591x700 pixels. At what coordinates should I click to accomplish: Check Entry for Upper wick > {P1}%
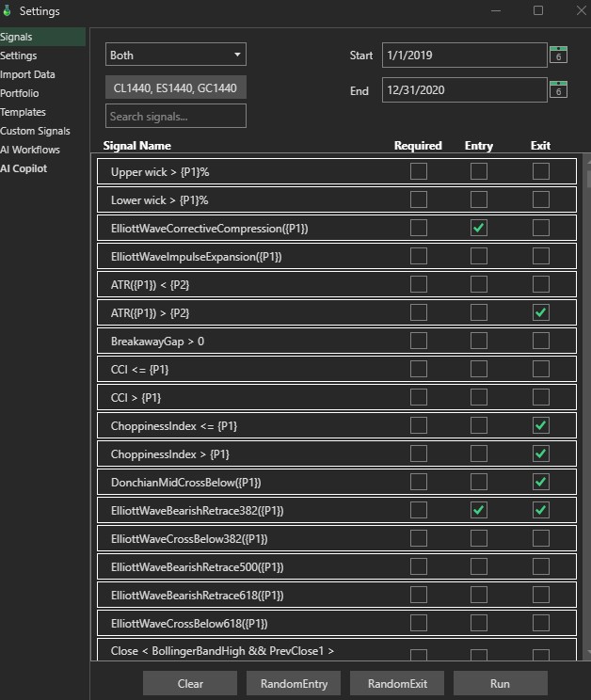479,171
